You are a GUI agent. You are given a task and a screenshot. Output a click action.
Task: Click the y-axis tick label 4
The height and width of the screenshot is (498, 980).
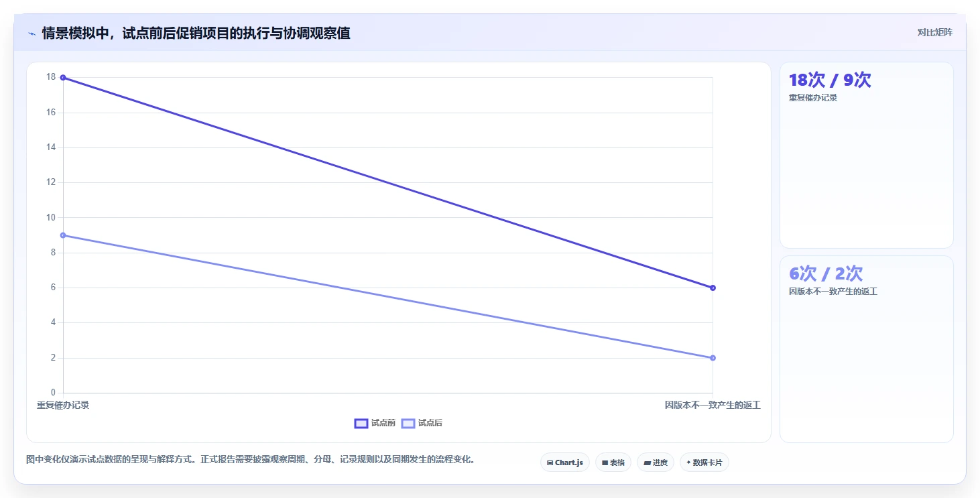tap(54, 322)
